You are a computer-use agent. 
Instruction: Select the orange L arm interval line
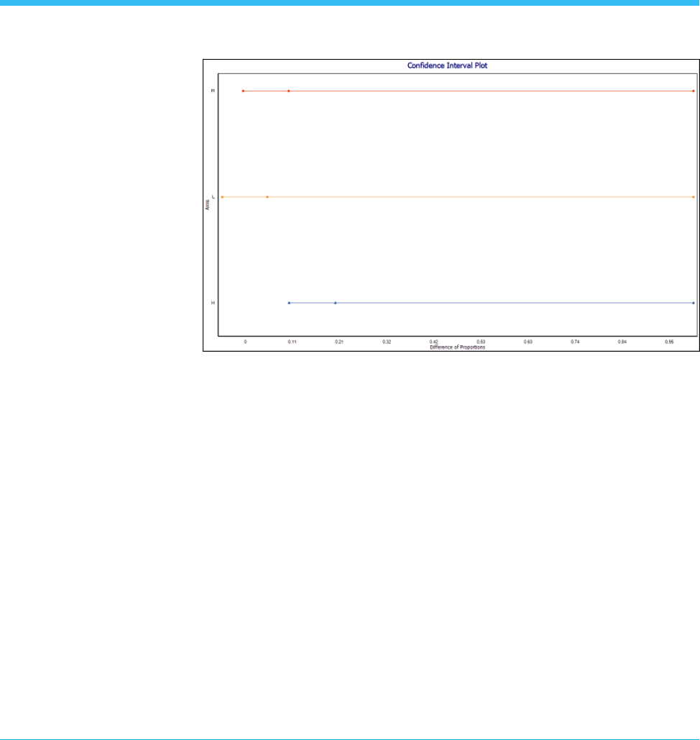pos(458,197)
